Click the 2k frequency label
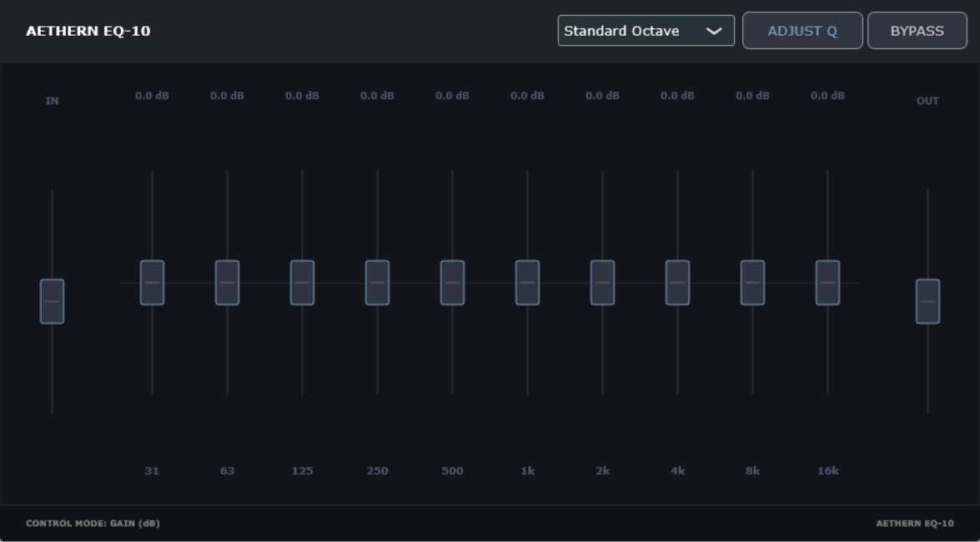980x542 pixels. (x=602, y=471)
